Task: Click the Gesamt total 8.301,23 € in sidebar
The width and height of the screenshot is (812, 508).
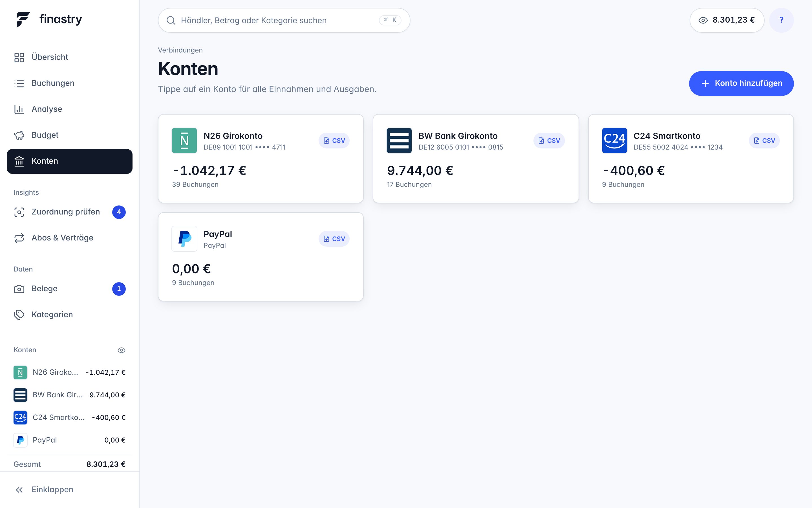Action: pyautogui.click(x=106, y=464)
